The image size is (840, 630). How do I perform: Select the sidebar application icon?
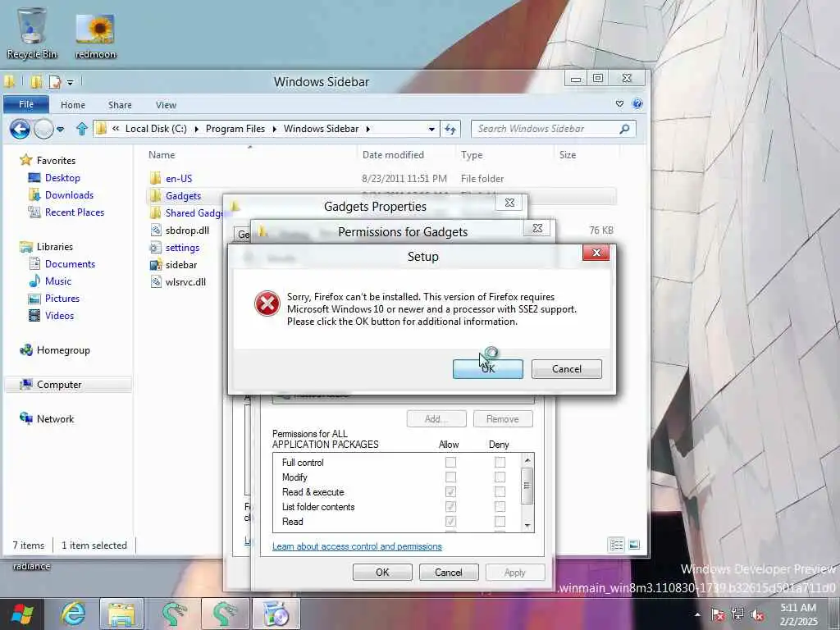click(x=155, y=264)
